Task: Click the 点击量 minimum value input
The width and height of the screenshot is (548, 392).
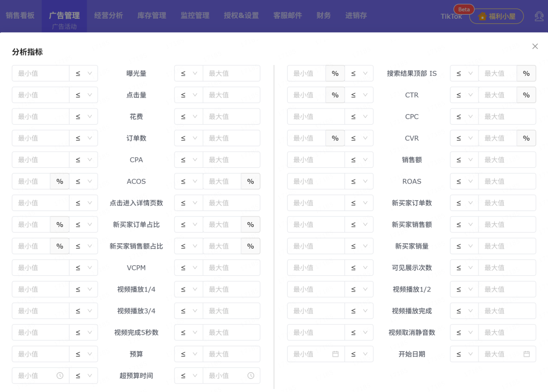Action: click(41, 95)
